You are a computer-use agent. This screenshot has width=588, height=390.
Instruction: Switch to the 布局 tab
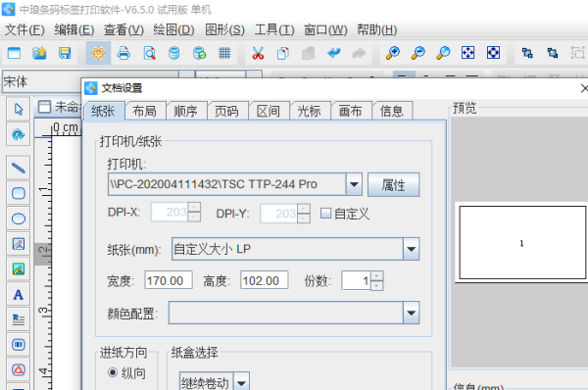[x=144, y=111]
